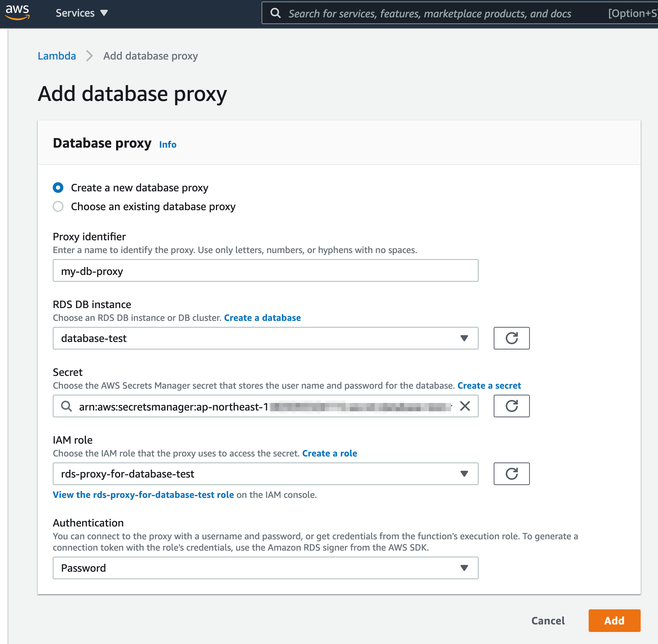Viewport: 658px width, 644px height.
Task: Clear the selected secret ARN
Action: (x=465, y=406)
